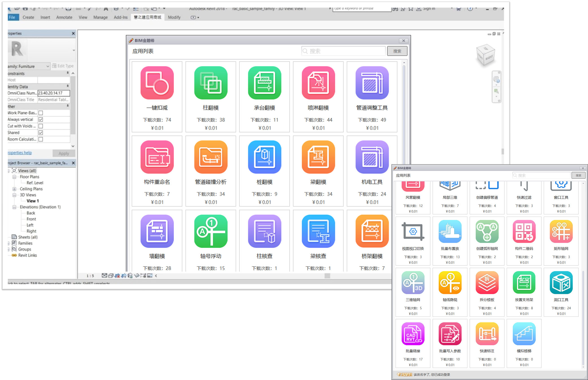
Task: Open the 一键扣减 app icon
Action: pos(157,83)
